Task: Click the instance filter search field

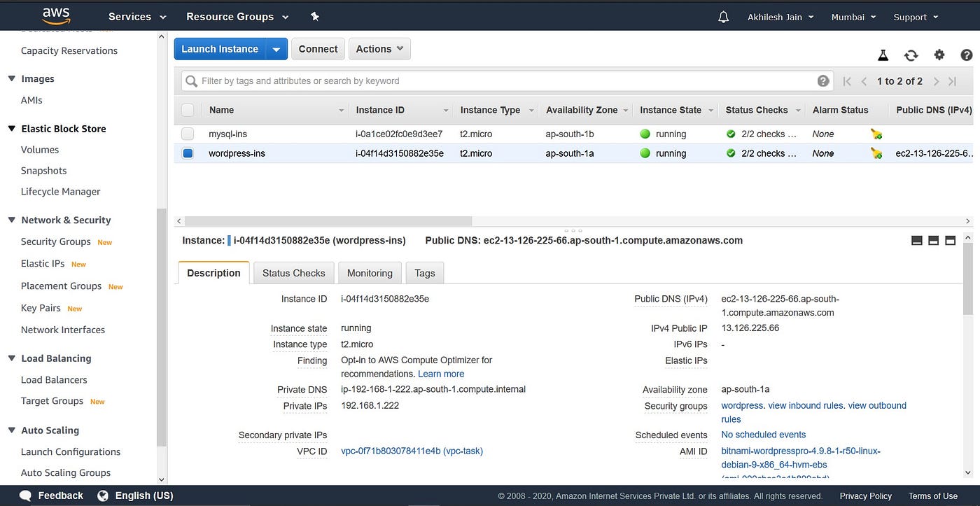Action: pyautogui.click(x=507, y=81)
